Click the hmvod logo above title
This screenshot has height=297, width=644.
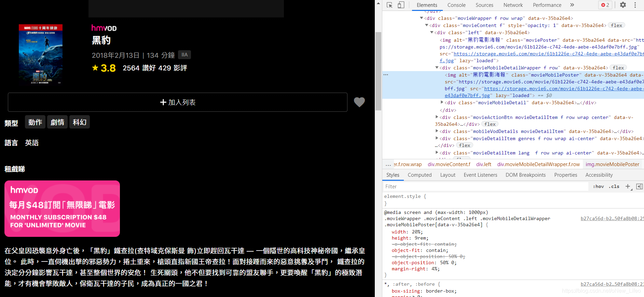pyautogui.click(x=104, y=28)
